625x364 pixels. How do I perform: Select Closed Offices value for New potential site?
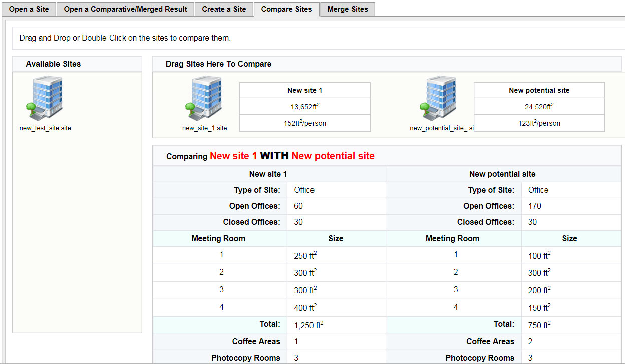click(532, 222)
